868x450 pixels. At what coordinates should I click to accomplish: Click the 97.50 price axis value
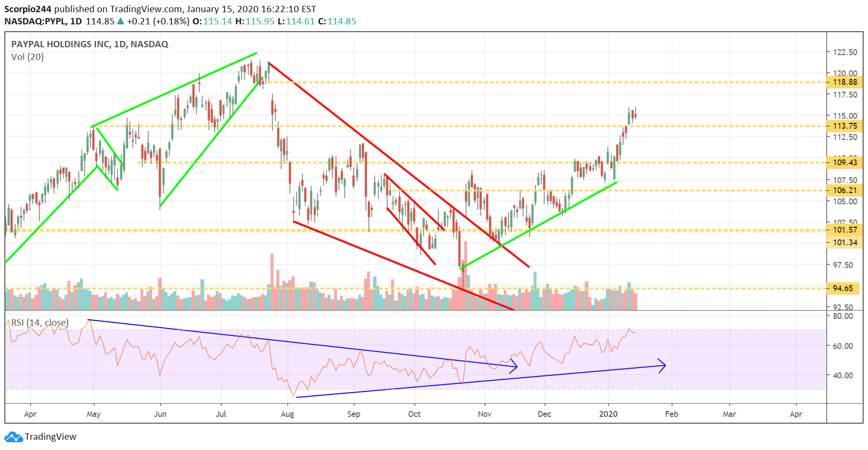[843, 265]
